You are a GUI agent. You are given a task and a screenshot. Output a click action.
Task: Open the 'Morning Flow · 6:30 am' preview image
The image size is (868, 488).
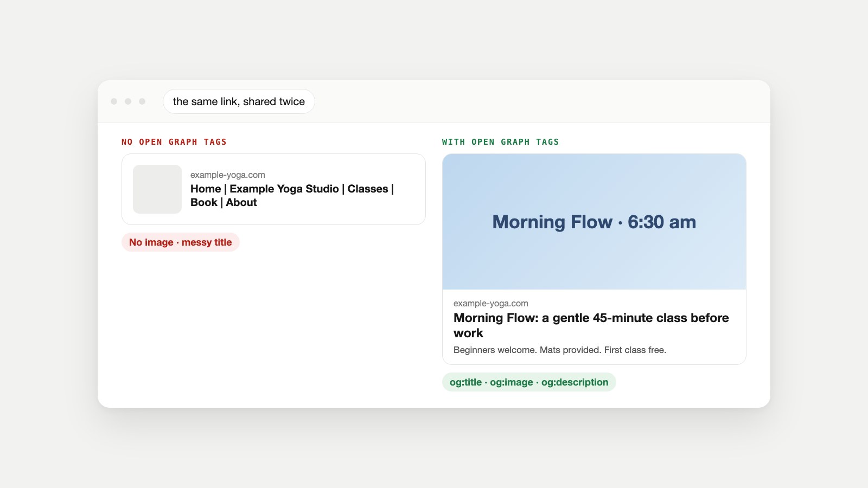point(594,222)
